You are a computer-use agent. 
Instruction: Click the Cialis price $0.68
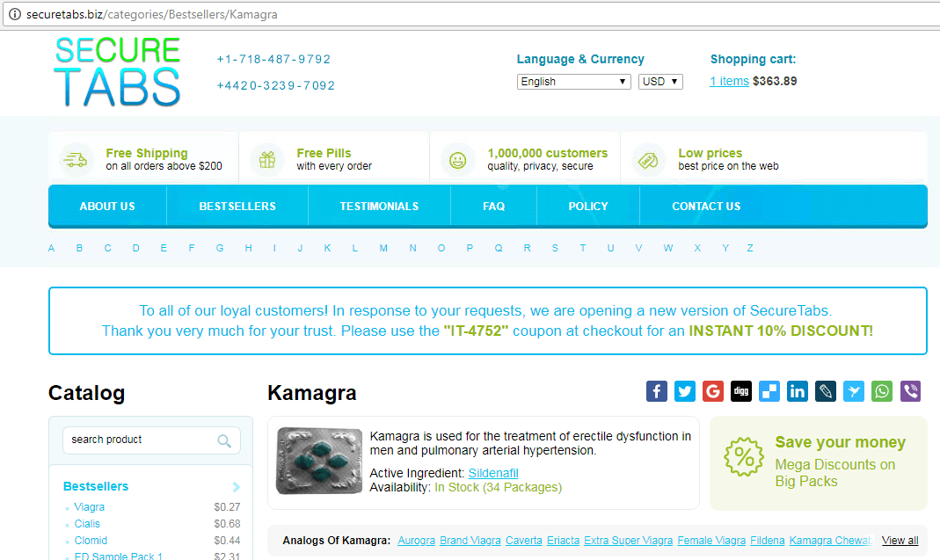(x=227, y=523)
